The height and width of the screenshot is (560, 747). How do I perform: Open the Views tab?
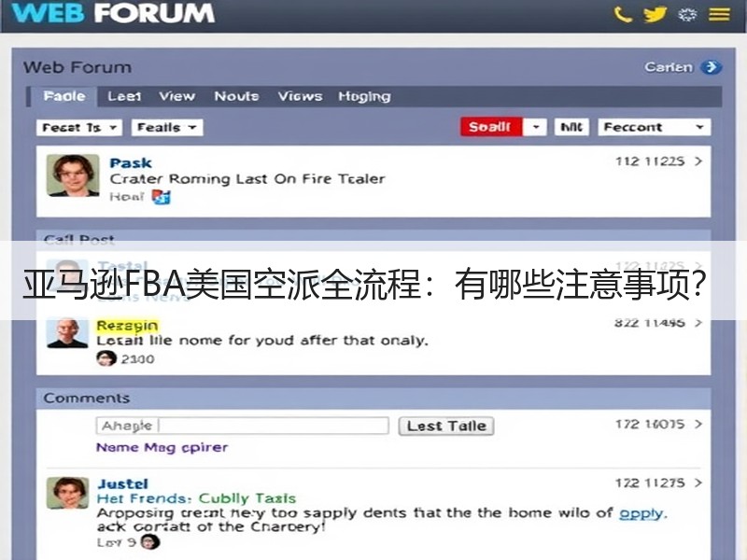(x=300, y=96)
